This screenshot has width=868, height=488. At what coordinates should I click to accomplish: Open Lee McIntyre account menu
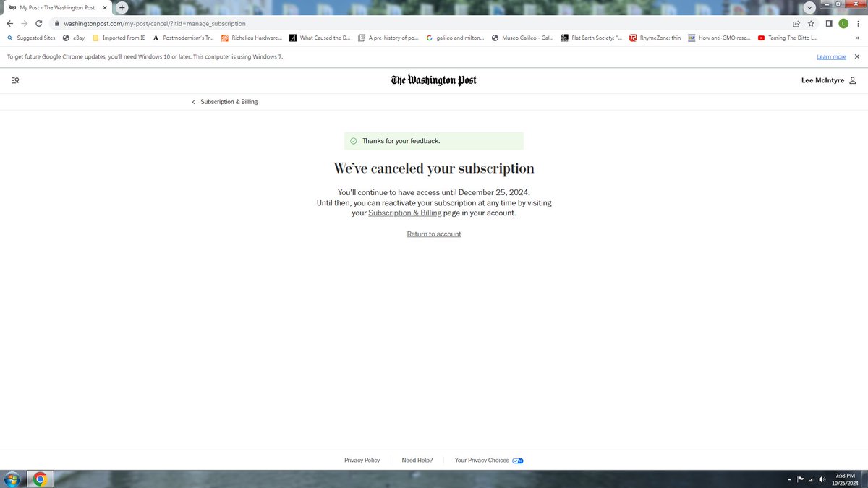(829, 80)
